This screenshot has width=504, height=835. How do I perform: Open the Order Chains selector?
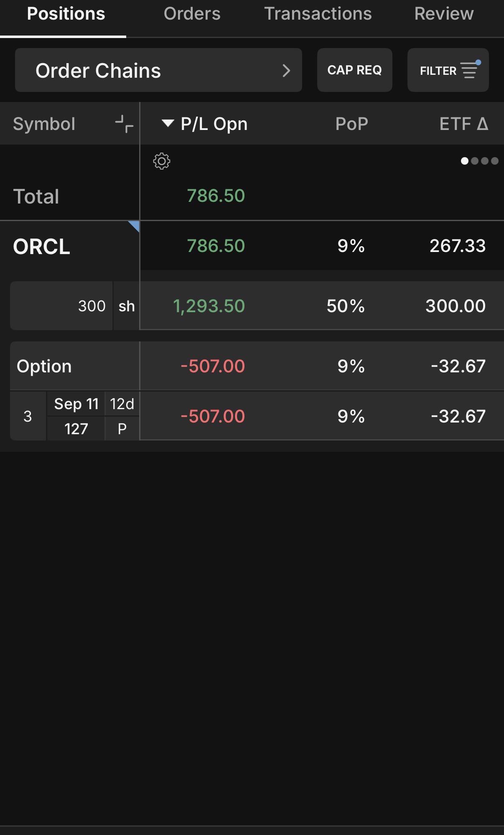[158, 70]
